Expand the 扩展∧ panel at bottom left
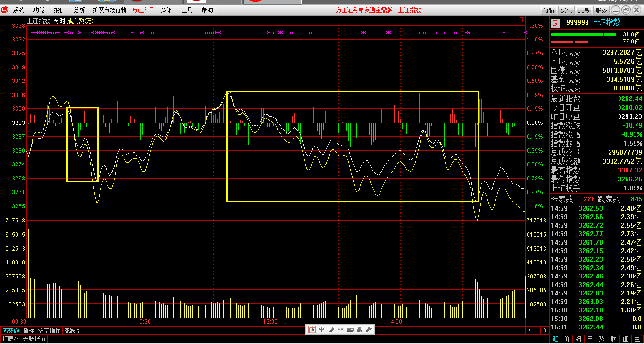Image resolution: width=644 pixels, height=344 pixels. pos(10,339)
